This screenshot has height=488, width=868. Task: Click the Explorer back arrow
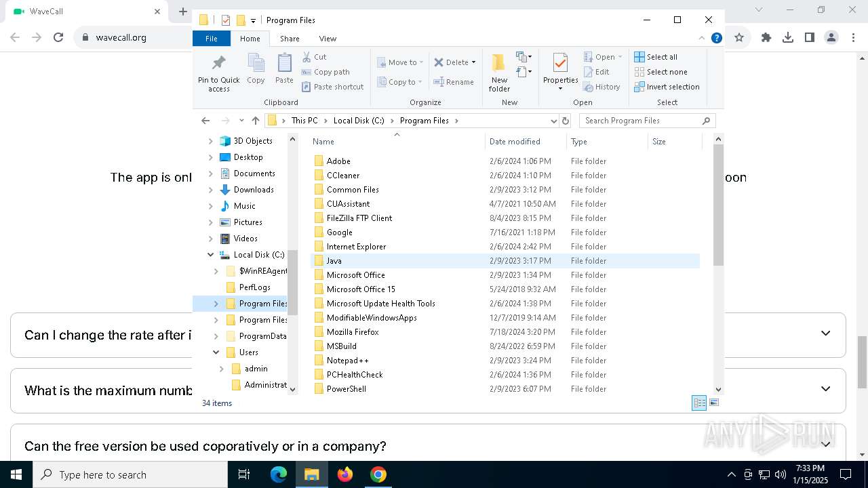pos(205,121)
